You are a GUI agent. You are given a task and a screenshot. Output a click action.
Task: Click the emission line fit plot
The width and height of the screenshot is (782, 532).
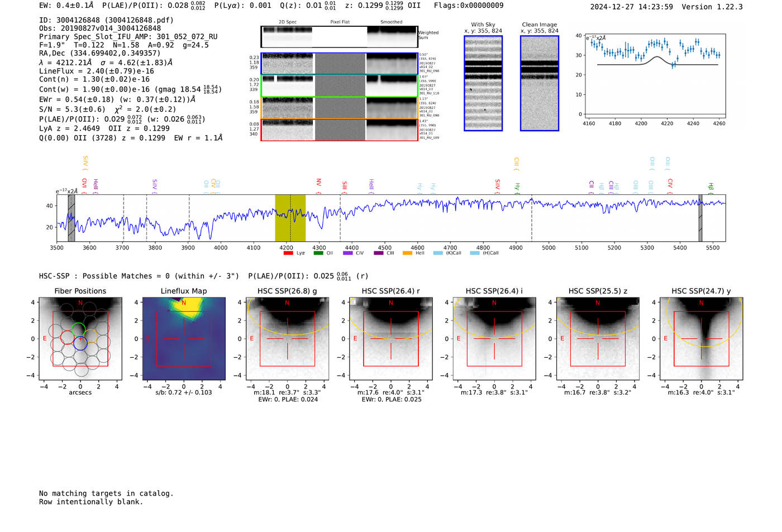pyautogui.click(x=655, y=76)
